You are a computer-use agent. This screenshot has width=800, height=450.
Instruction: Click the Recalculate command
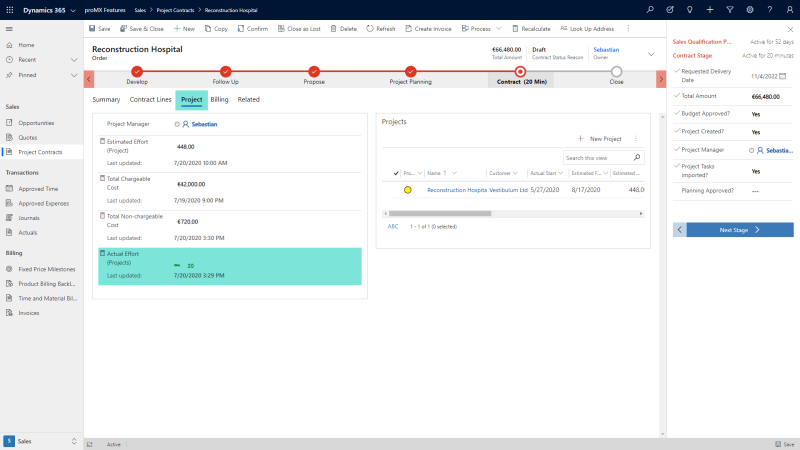531,29
